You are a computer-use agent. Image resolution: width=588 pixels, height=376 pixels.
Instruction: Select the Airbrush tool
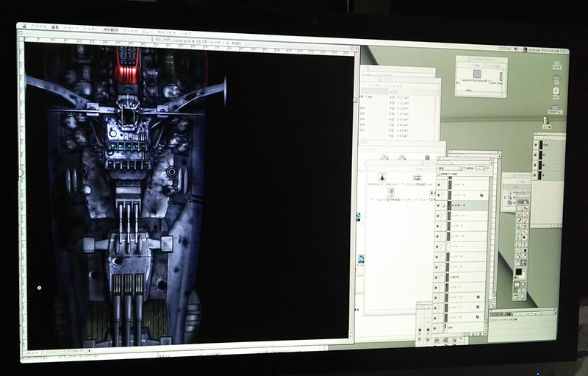coord(520,221)
